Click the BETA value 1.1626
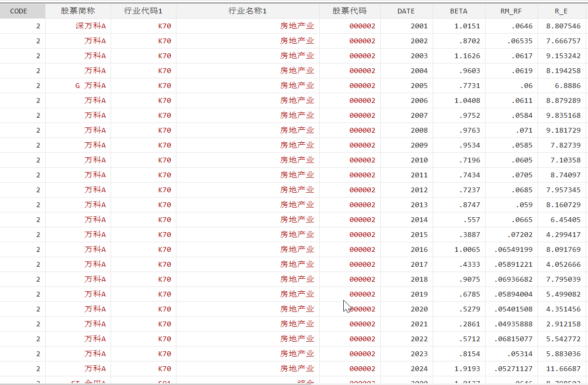The image size is (588, 385). coord(459,56)
